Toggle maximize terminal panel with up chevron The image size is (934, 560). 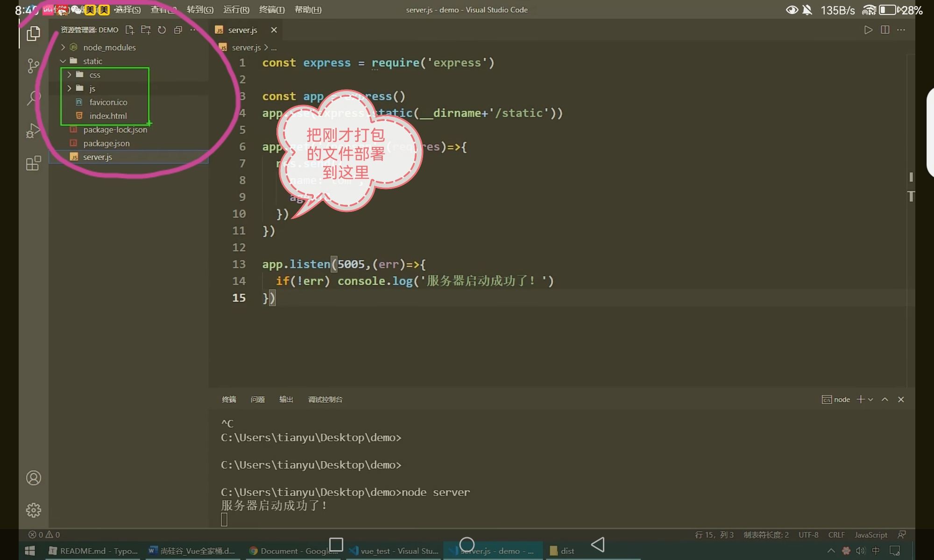(x=884, y=399)
